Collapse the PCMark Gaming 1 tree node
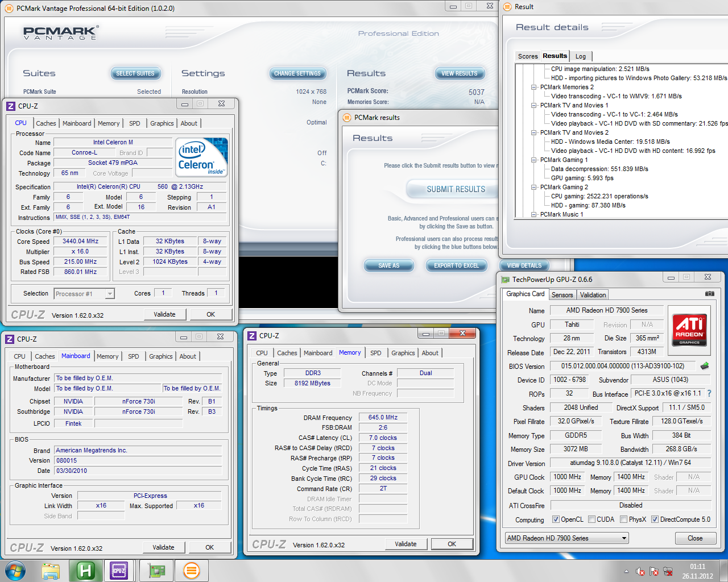Image resolution: width=728 pixels, height=582 pixels. pyautogui.click(x=534, y=160)
